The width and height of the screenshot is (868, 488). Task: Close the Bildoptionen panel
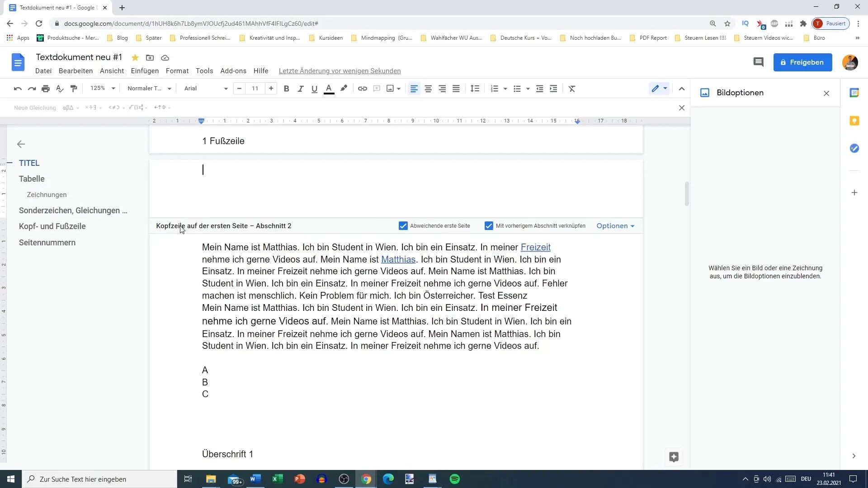pyautogui.click(x=826, y=94)
